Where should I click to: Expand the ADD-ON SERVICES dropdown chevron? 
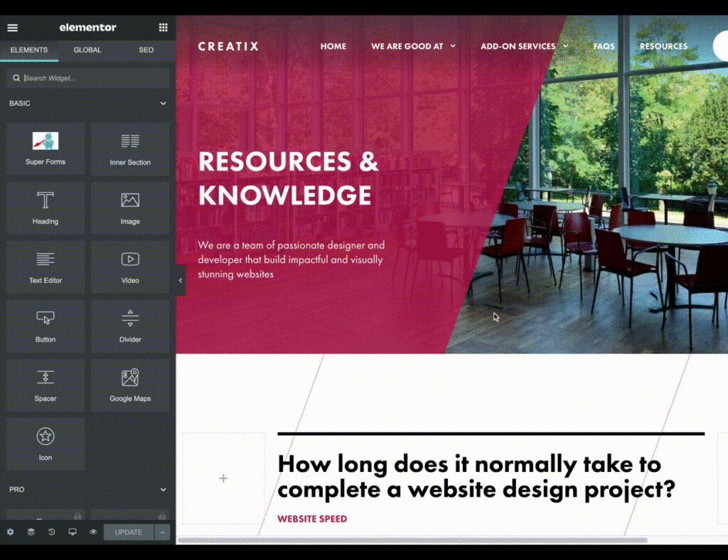pos(565,46)
